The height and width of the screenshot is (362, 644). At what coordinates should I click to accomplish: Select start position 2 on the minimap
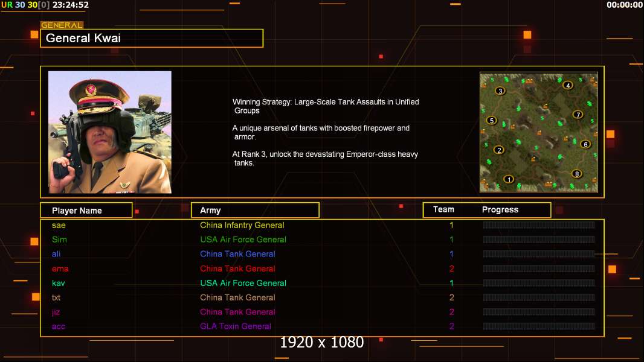[x=499, y=150]
